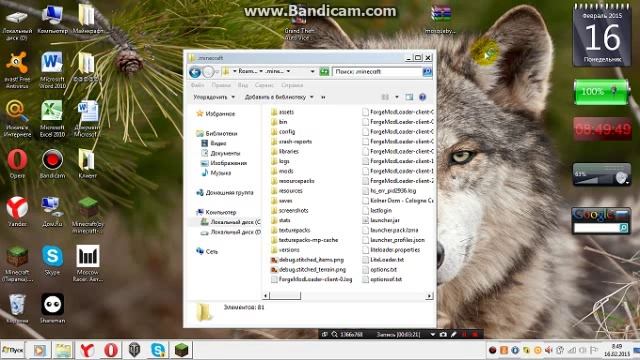The image size is (640, 360).
Task: Open the media player taskbar icon
Action: pyautogui.click(x=40, y=350)
